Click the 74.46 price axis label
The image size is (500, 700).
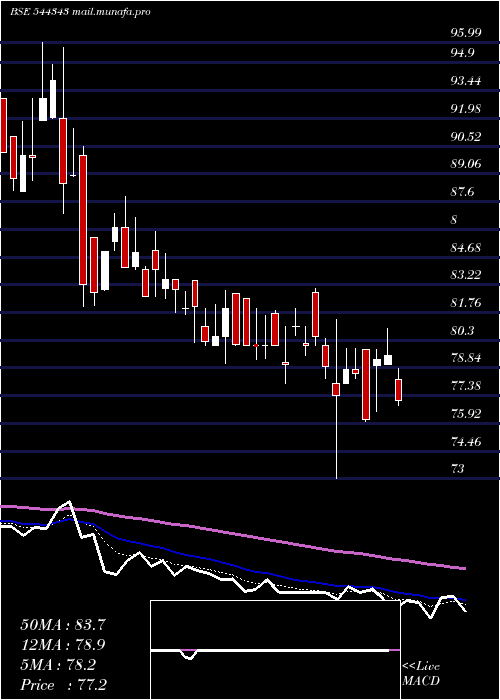point(466,442)
